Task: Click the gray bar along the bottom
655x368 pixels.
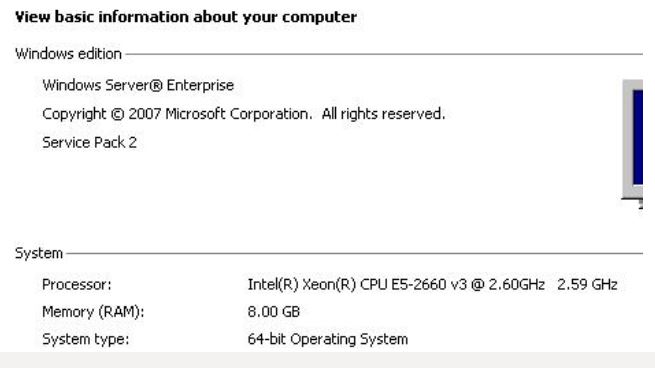Action: coord(328,360)
